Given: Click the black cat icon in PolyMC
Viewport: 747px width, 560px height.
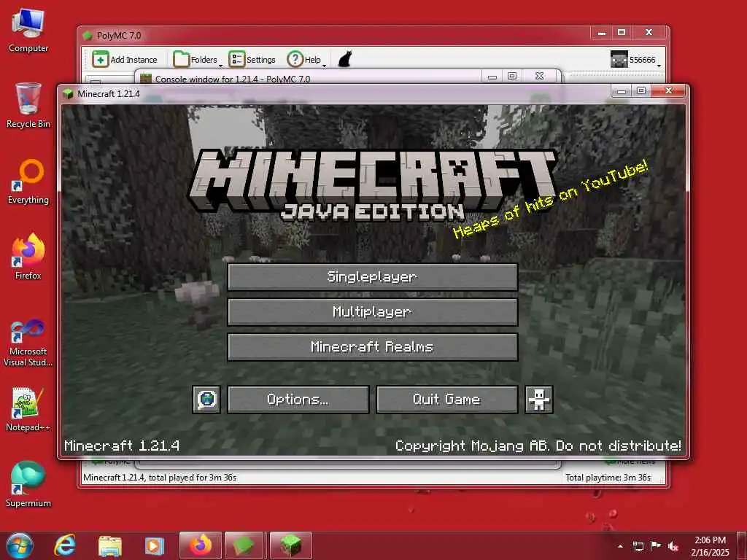Looking at the screenshot, I should (345, 60).
